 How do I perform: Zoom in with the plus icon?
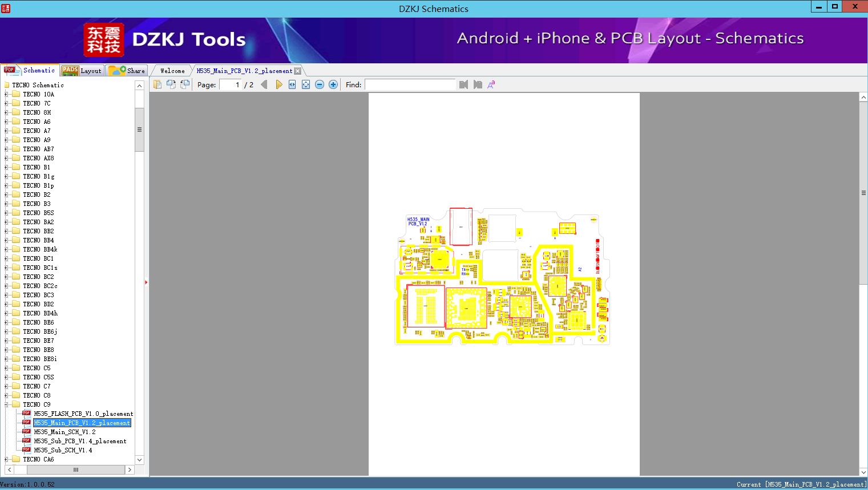333,84
